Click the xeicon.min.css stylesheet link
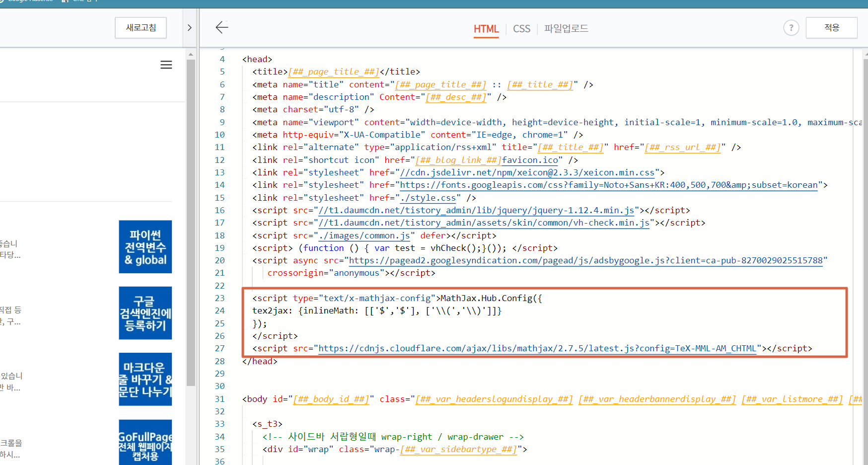Screen dimensions: 868x465 (527, 172)
